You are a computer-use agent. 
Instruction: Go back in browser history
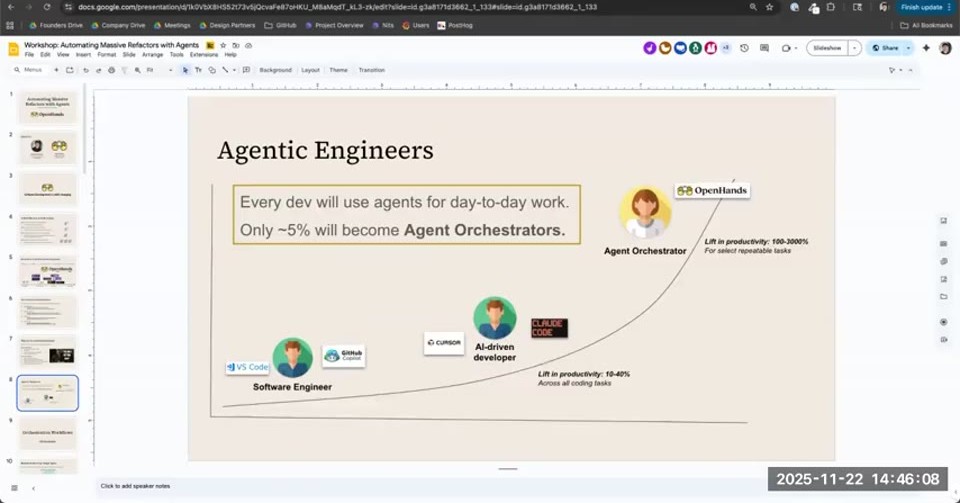click(x=11, y=7)
